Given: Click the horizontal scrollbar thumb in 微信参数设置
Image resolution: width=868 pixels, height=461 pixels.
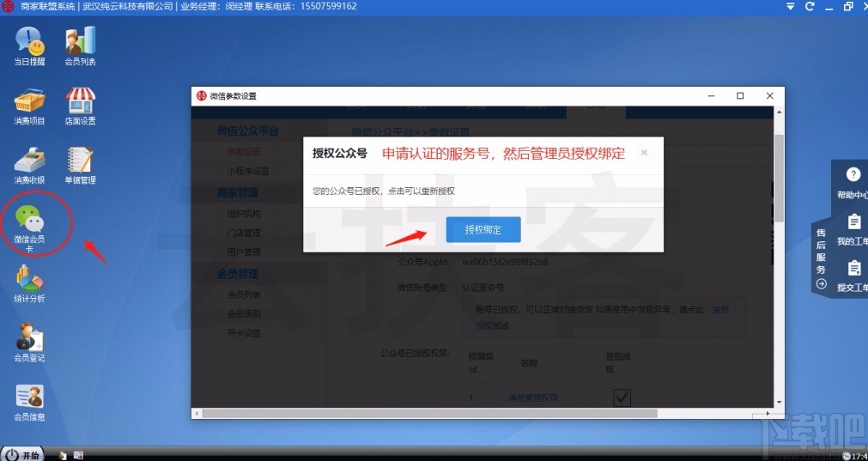Looking at the screenshot, I should pyautogui.click(x=429, y=414).
